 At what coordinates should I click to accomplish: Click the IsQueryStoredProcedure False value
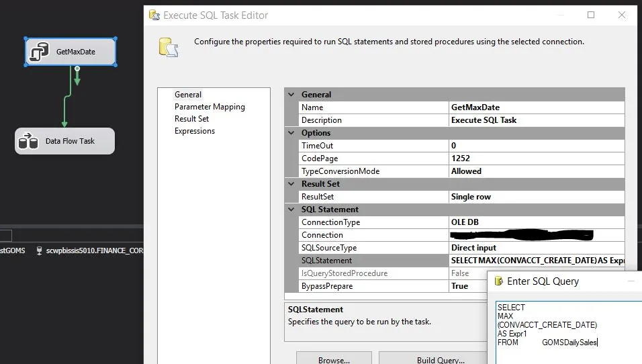tap(468, 273)
